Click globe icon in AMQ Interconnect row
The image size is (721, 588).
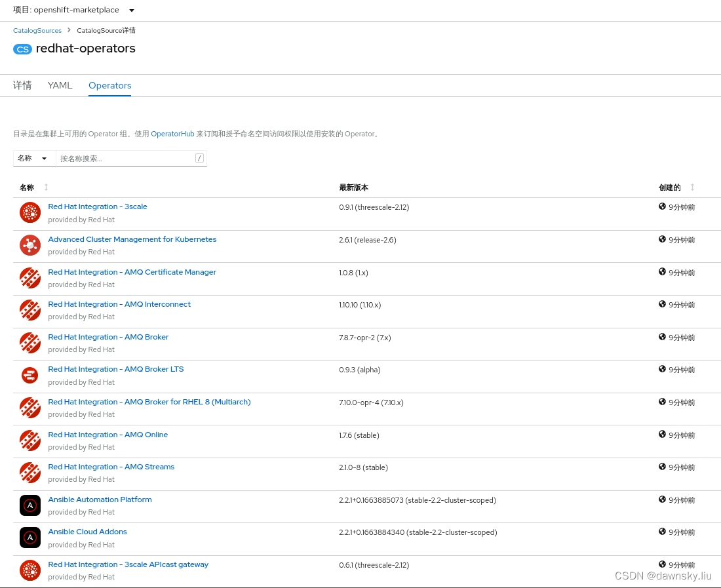[662, 304]
